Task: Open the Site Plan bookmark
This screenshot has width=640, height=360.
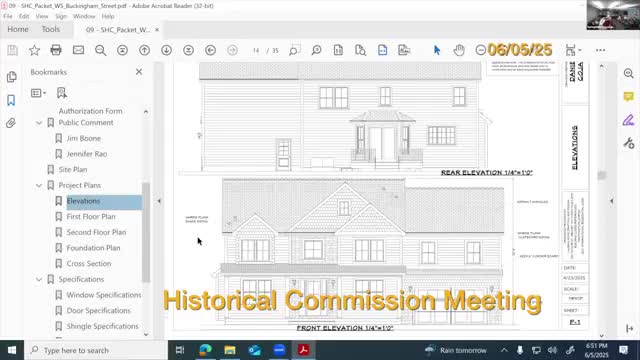Action: coord(73,169)
